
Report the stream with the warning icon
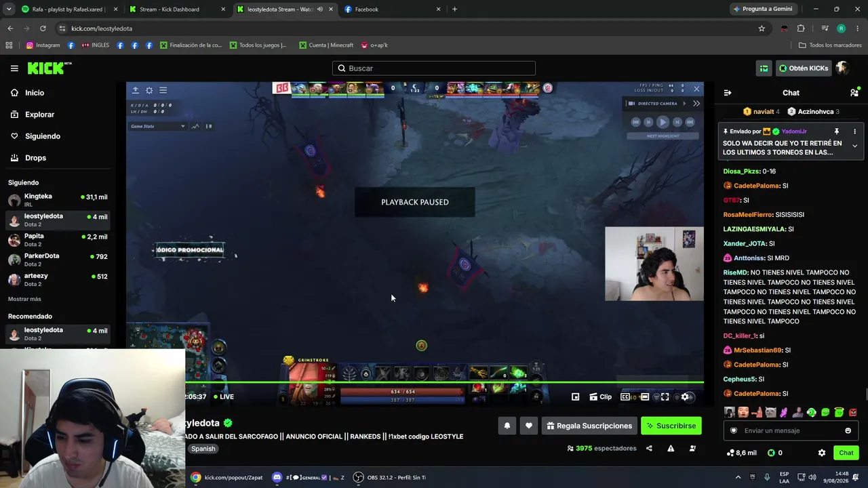click(671, 449)
